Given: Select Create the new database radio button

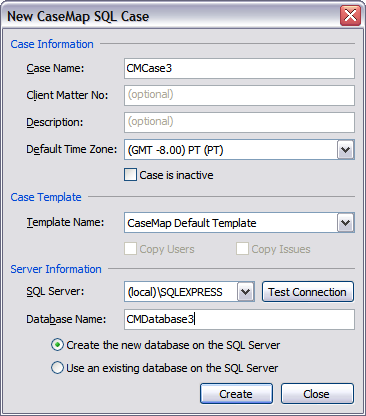Looking at the screenshot, I should (x=57, y=345).
